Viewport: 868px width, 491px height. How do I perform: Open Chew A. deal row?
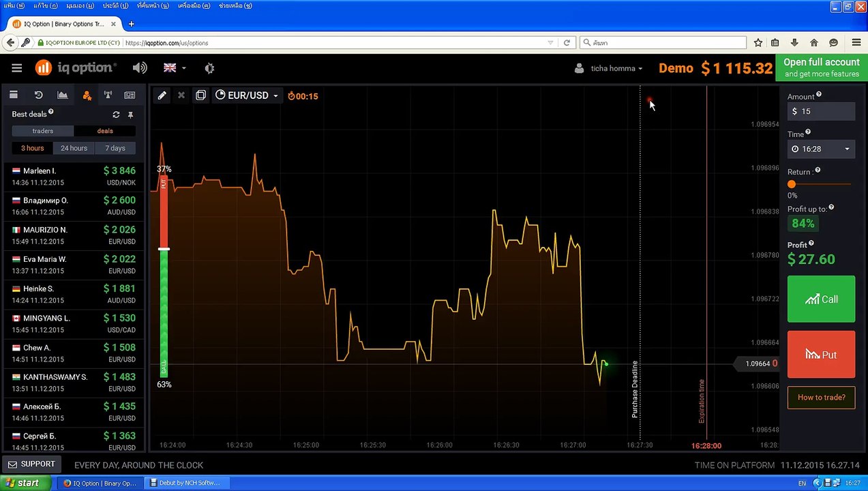(74, 353)
